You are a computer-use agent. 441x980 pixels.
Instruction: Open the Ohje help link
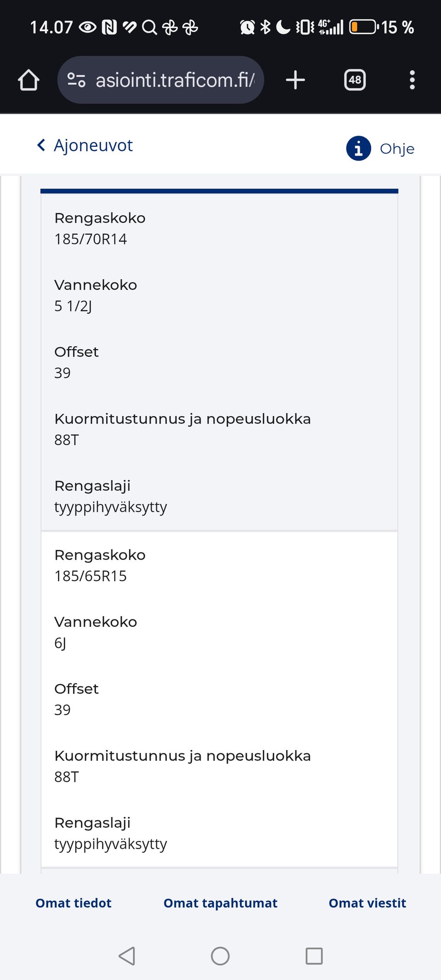click(x=397, y=149)
